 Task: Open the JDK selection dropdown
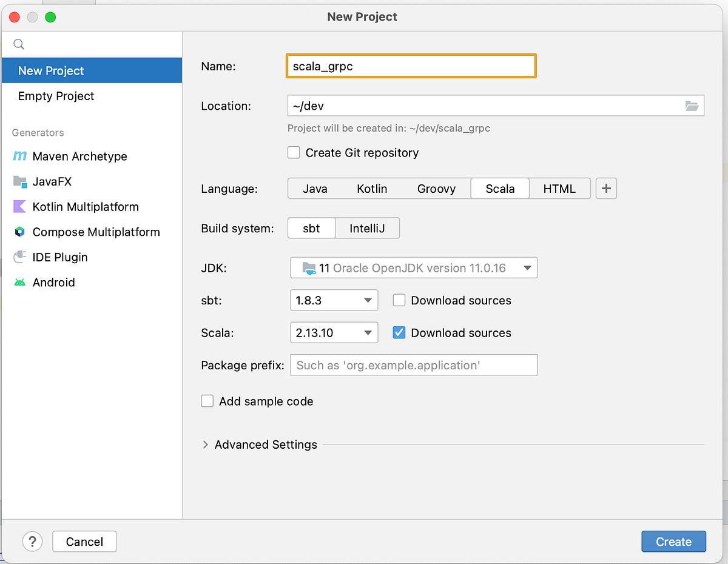(414, 267)
